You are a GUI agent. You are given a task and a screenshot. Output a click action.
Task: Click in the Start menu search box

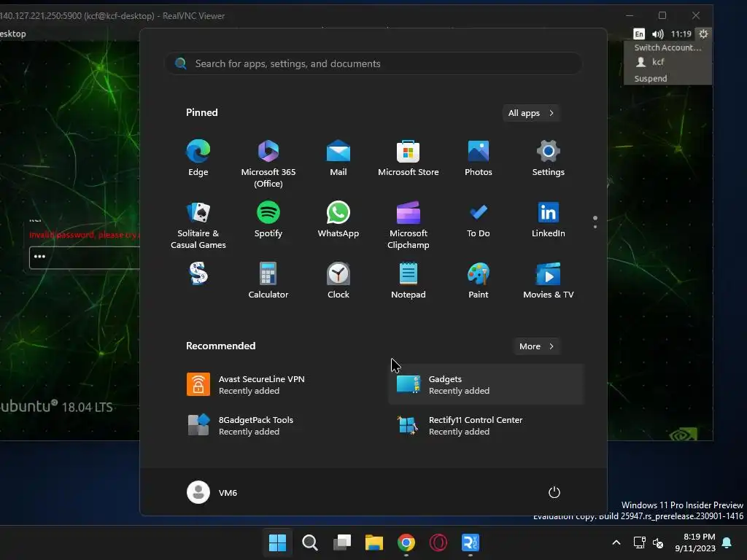tap(373, 63)
